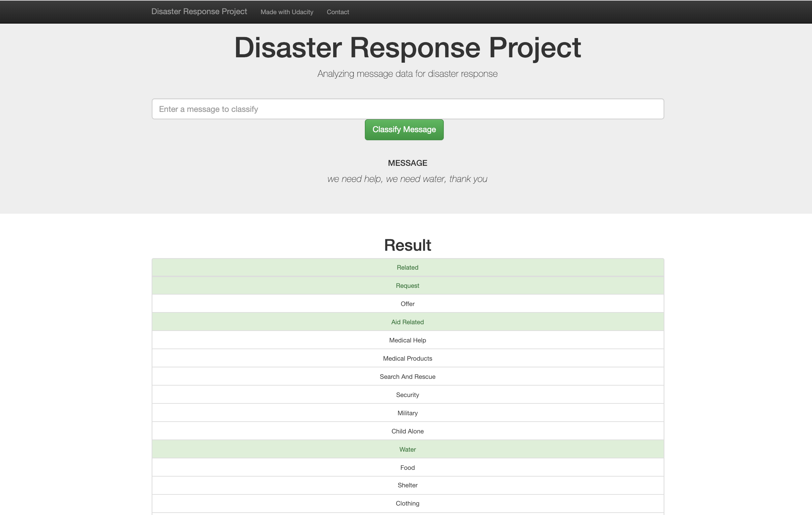
Task: Click the Result heading
Action: tap(408, 245)
